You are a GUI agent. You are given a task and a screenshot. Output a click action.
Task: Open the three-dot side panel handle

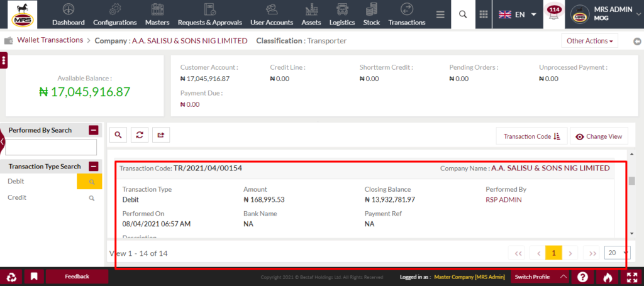click(x=4, y=60)
